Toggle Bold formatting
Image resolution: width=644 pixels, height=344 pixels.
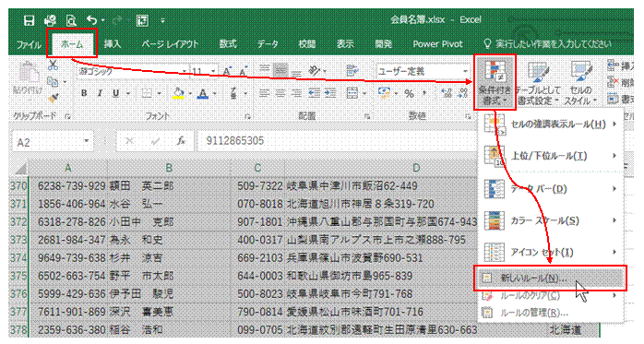point(84,93)
